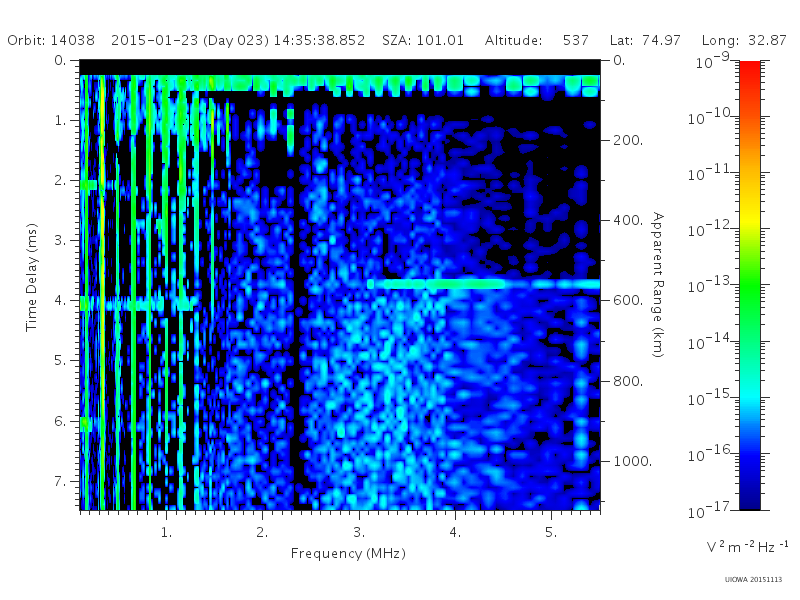Click the "Time Delay (ms)" axis label
This screenshot has width=800, height=600.
32,277
